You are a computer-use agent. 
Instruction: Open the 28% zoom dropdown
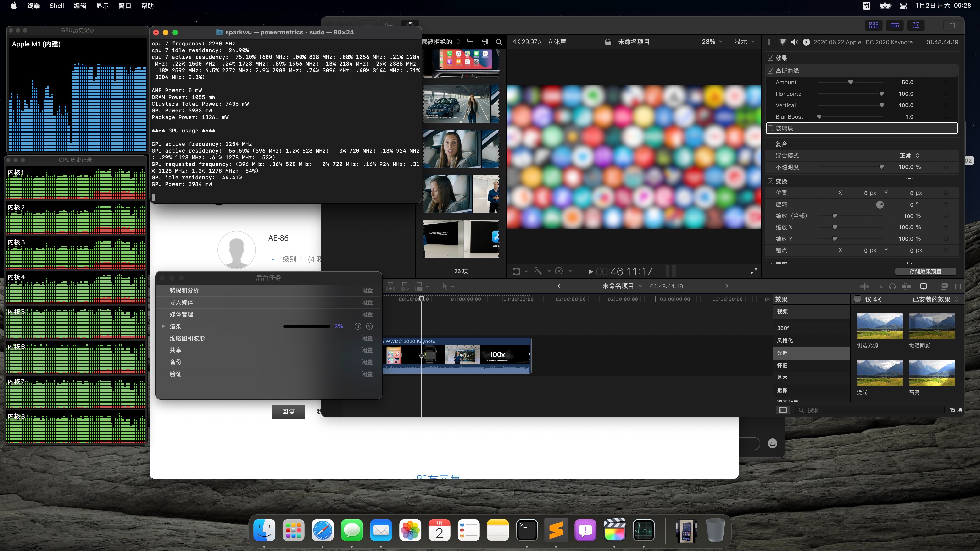712,42
